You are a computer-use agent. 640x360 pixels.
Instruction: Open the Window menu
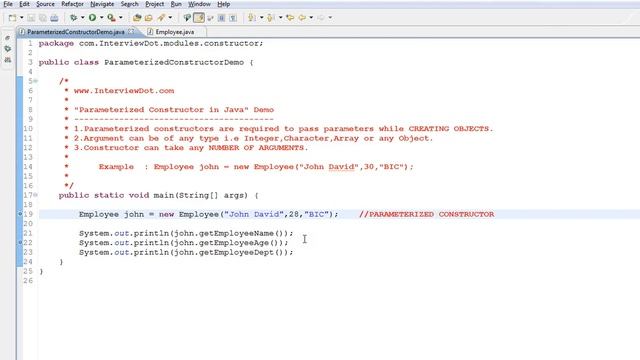(199, 4)
